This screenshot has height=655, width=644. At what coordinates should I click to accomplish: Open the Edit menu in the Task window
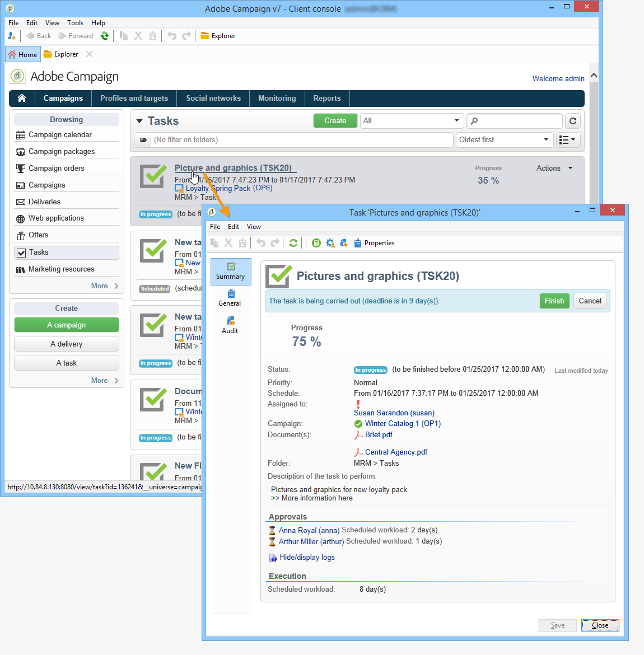[x=233, y=227]
